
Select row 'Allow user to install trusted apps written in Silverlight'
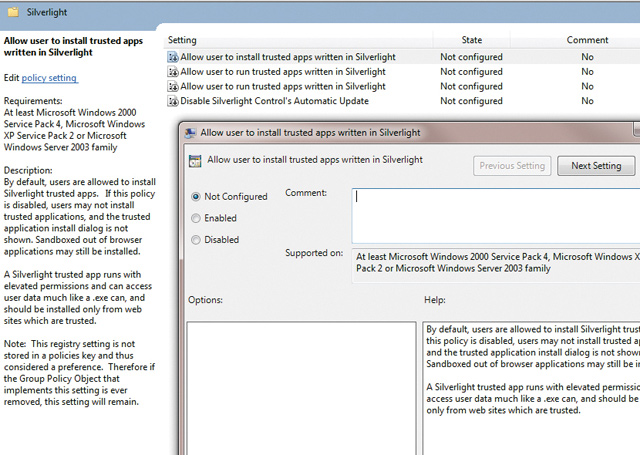click(402, 57)
